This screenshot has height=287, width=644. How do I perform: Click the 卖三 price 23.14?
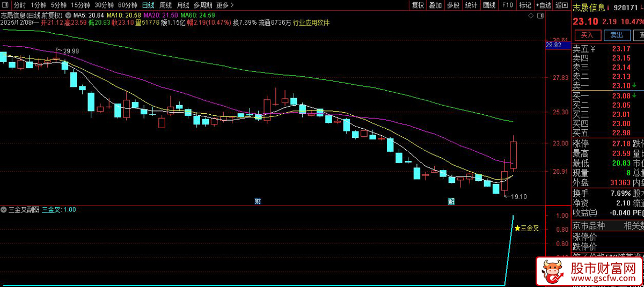[621, 67]
